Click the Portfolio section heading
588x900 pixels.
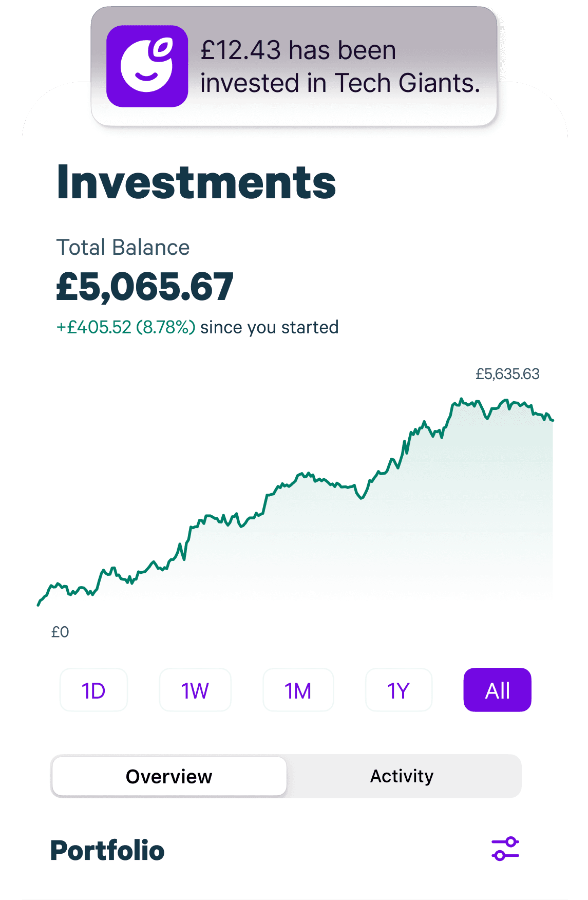click(x=107, y=850)
